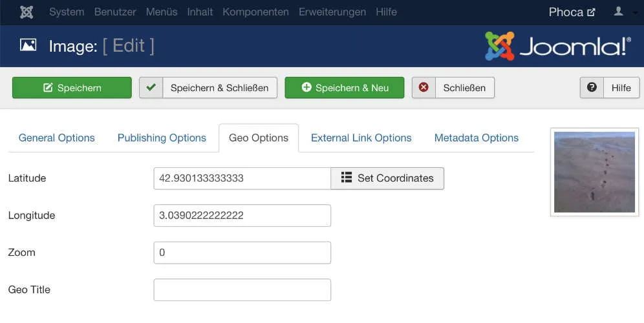
Task: Click the beach footprint image thumbnail
Action: [x=594, y=172]
